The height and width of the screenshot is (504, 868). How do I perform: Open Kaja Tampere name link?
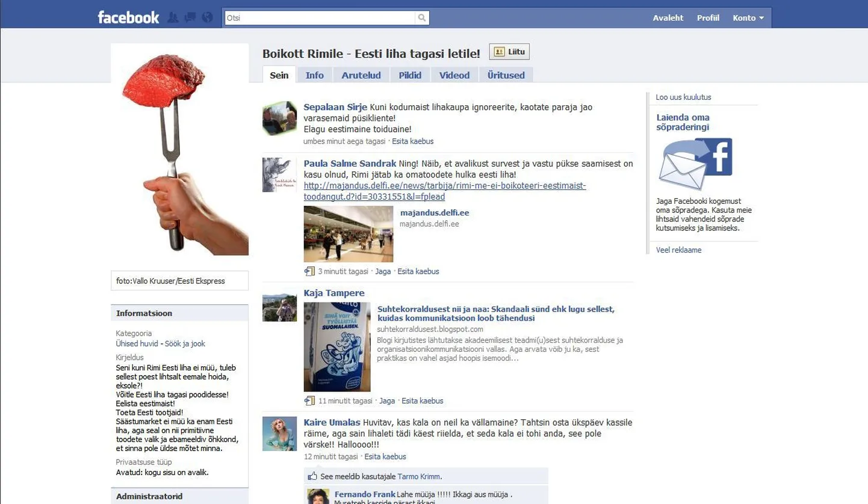click(x=334, y=293)
